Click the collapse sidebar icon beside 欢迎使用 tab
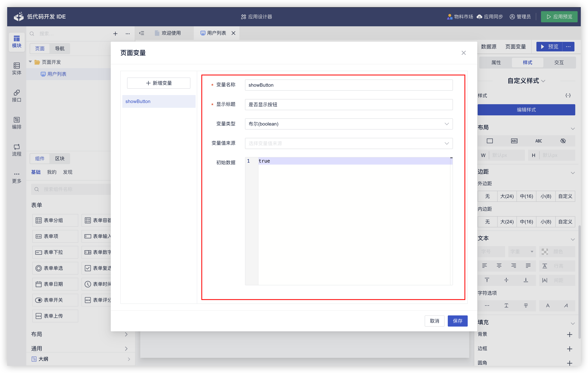The image size is (588, 373). pyautogui.click(x=142, y=33)
